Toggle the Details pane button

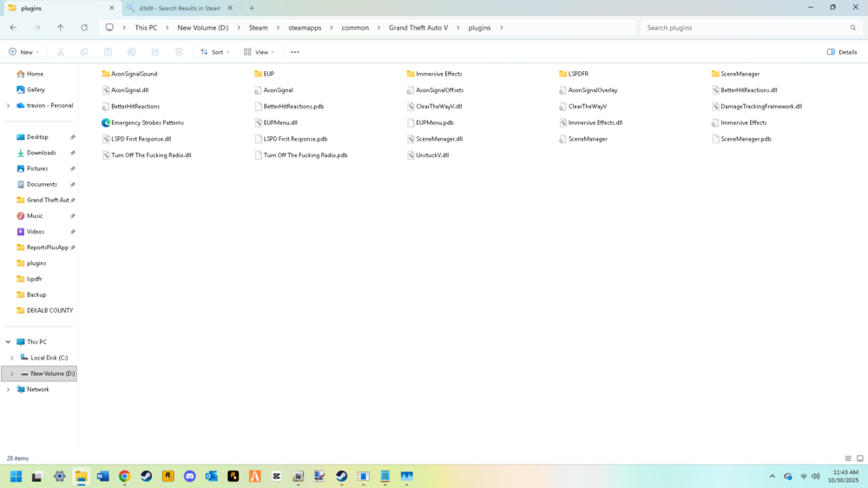pos(842,52)
